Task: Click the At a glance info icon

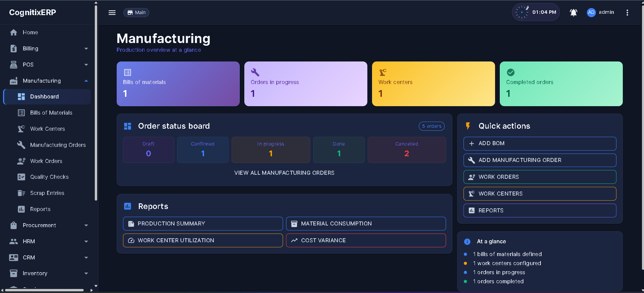Action: click(x=467, y=242)
